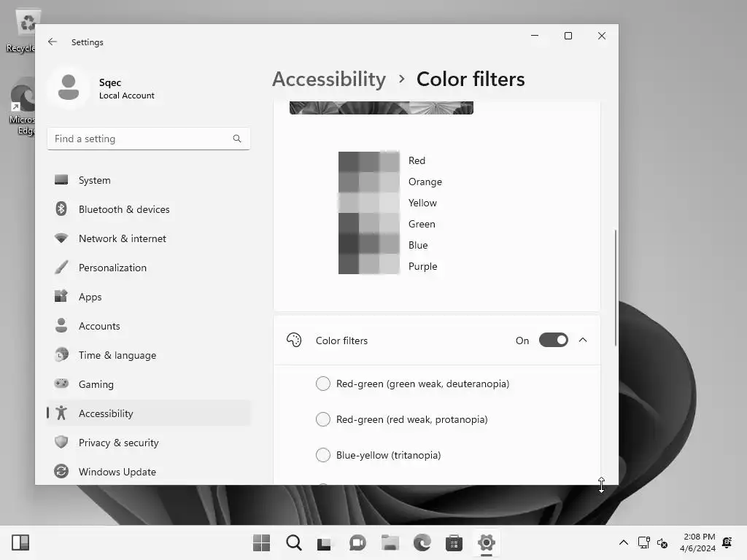Go back using the Settings back arrow
This screenshot has width=747, height=560.
[53, 42]
